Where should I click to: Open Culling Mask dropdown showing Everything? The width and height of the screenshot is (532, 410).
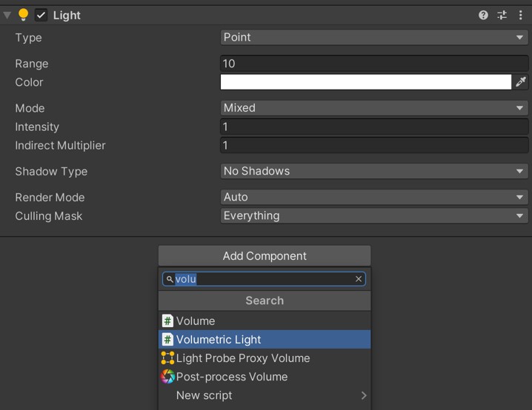374,216
